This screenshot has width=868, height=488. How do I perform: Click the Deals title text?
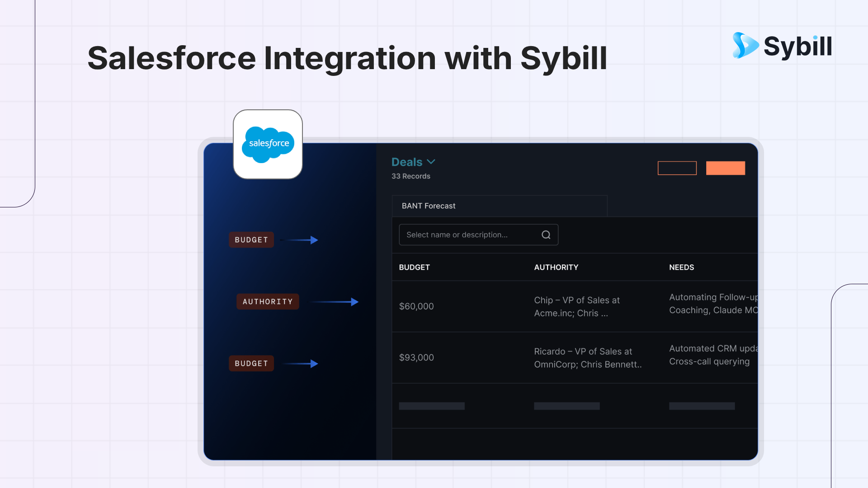point(406,162)
